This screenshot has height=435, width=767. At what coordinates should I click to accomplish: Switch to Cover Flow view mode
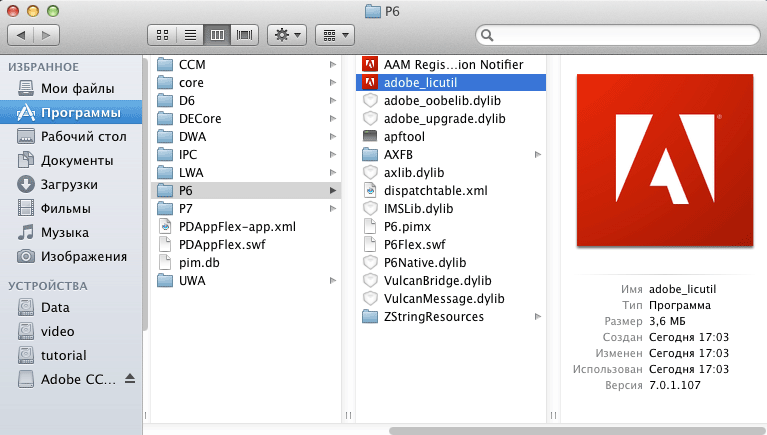pos(245,35)
